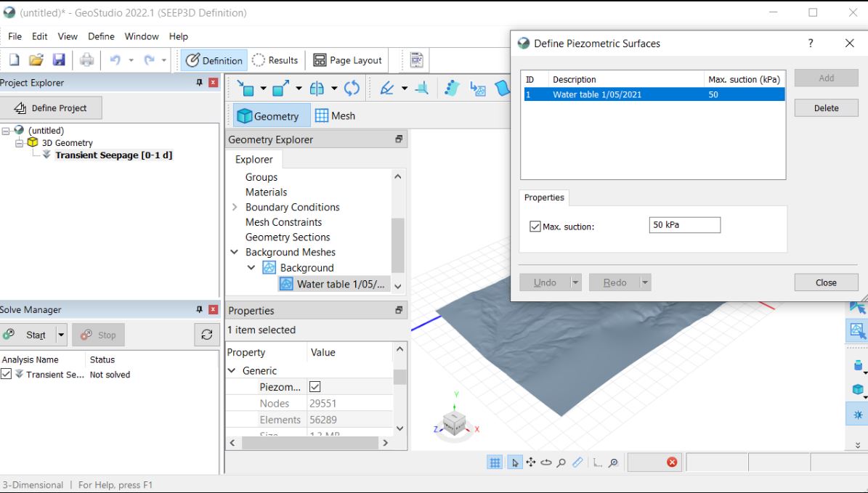Switch to the Mesh tab
The image size is (868, 493).
[x=336, y=115]
